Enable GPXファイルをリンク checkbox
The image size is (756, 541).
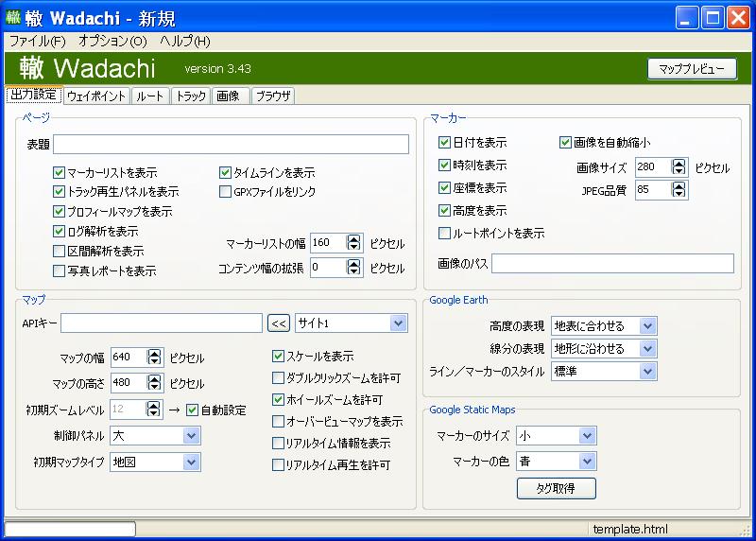[x=225, y=192]
